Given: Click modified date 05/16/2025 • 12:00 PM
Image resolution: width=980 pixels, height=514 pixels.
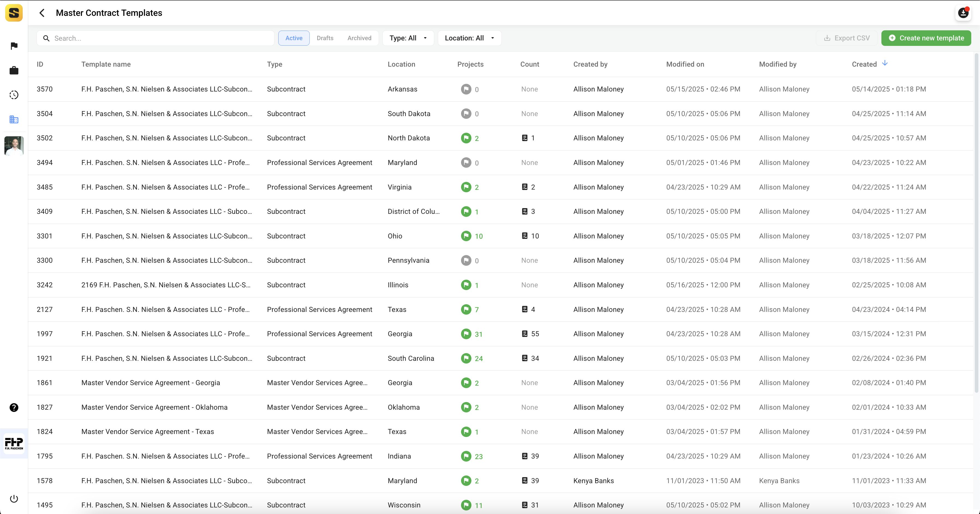Looking at the screenshot, I should click(x=703, y=285).
